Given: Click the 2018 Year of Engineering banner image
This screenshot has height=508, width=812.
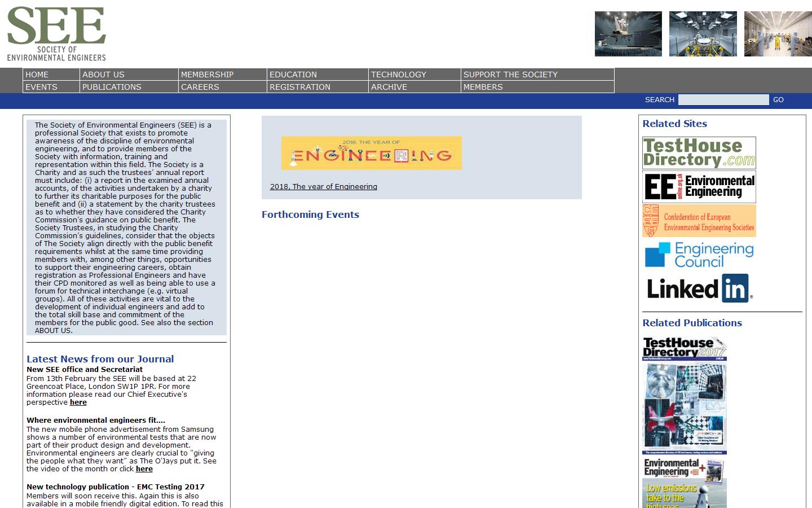Looking at the screenshot, I should pyautogui.click(x=371, y=153).
